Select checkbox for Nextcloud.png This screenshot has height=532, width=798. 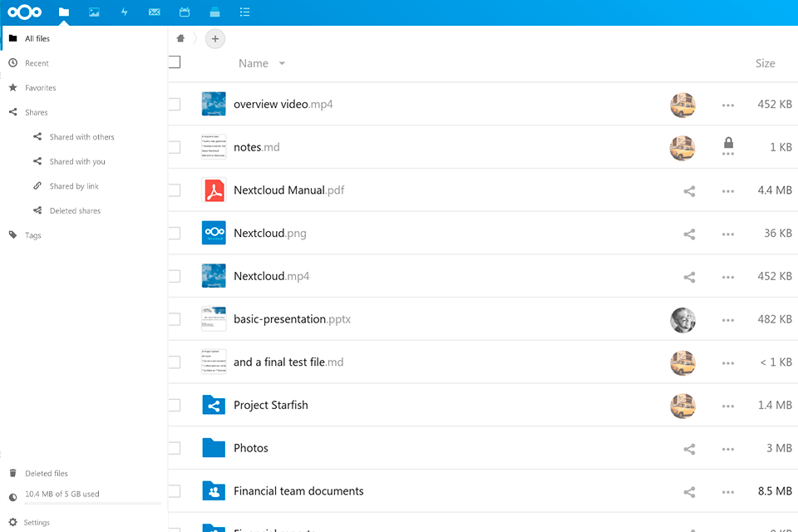pos(174,233)
